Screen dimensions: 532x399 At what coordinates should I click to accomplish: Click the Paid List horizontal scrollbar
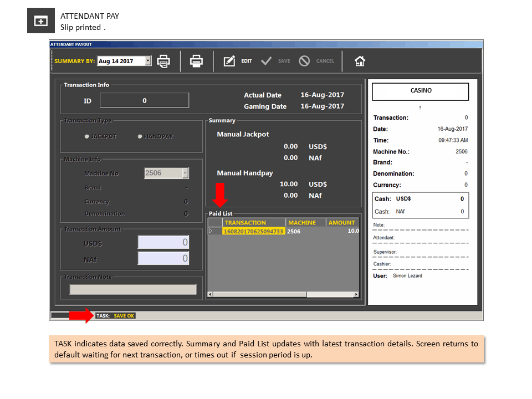pos(283,294)
